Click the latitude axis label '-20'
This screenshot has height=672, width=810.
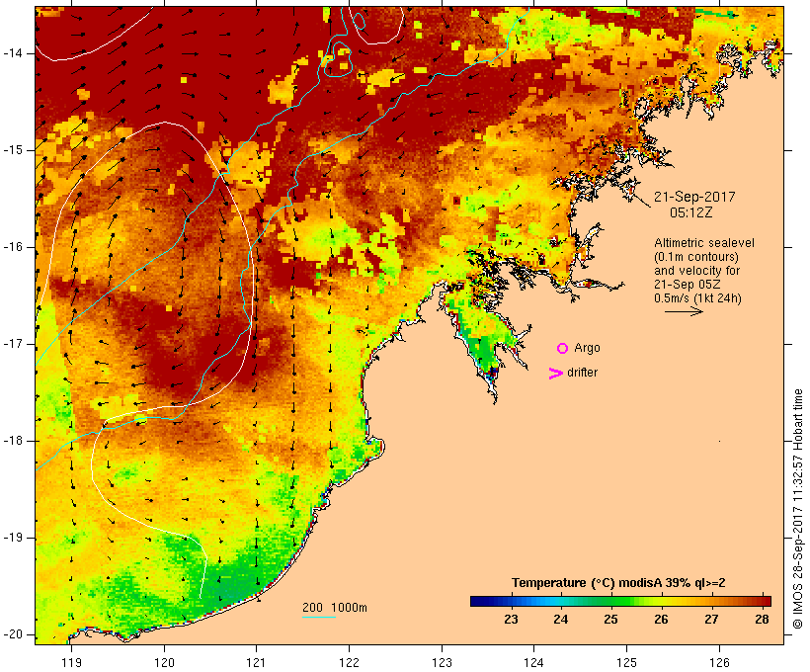click(12, 634)
